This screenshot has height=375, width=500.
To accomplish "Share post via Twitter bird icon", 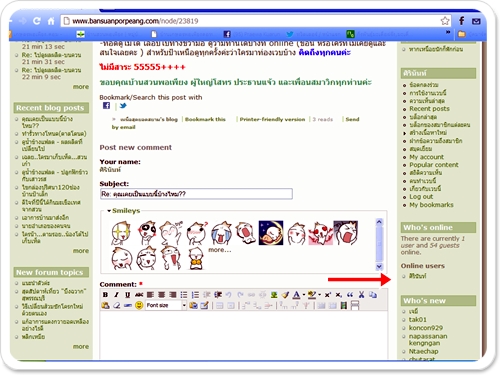I will [x=123, y=106].
